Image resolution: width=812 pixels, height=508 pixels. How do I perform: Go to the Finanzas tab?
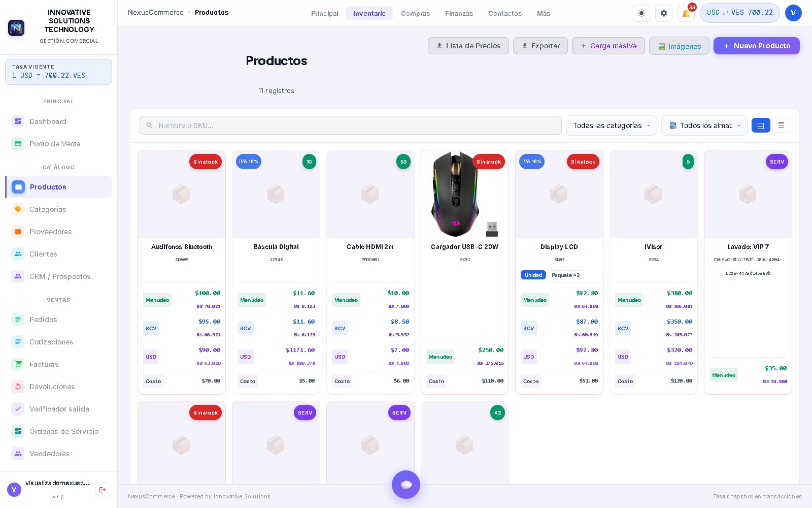[459, 14]
